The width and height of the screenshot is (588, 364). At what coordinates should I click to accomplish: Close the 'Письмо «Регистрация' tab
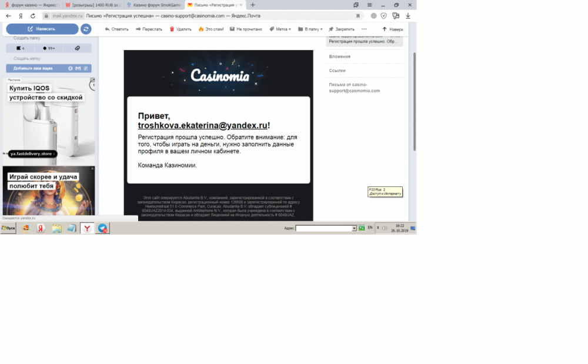pyautogui.click(x=240, y=5)
